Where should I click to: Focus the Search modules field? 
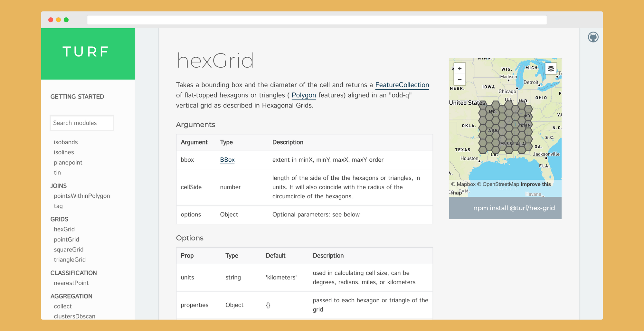pyautogui.click(x=82, y=123)
